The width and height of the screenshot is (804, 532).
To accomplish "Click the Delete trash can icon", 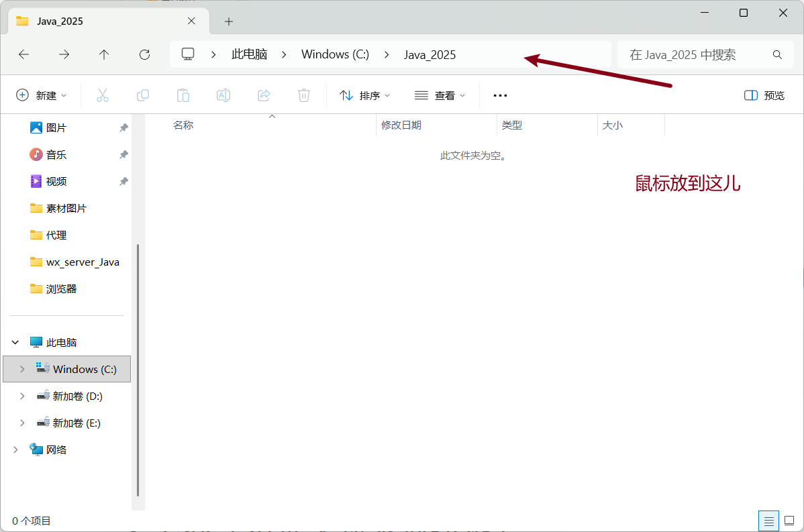I will pos(304,95).
